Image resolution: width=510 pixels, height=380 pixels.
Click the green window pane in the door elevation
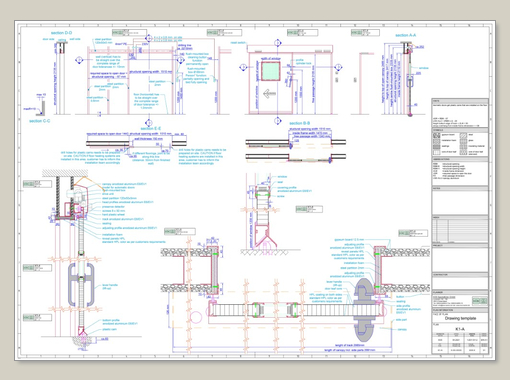[x=270, y=71]
